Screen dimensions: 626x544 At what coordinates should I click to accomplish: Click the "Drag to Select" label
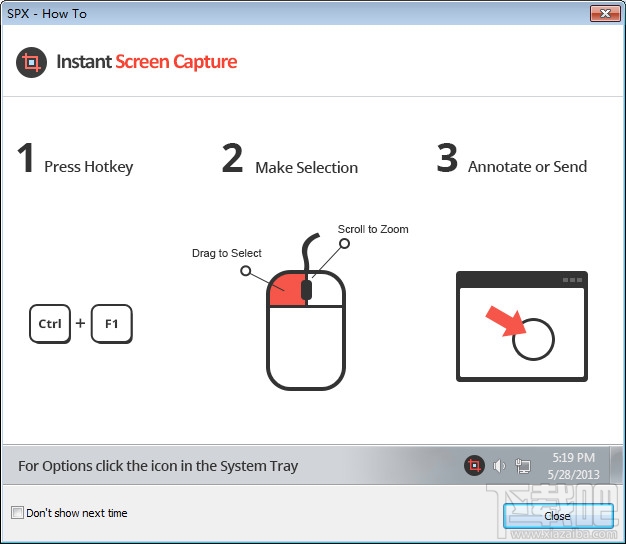(227, 253)
